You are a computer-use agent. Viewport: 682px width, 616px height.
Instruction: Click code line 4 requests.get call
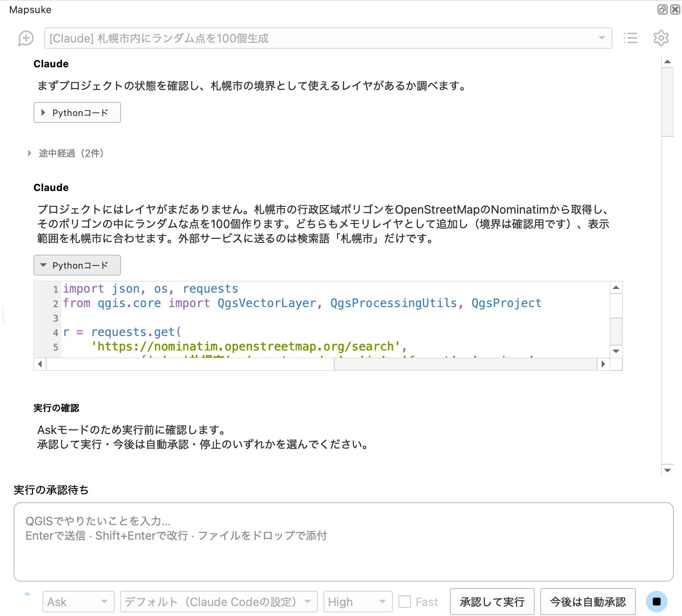(122, 332)
